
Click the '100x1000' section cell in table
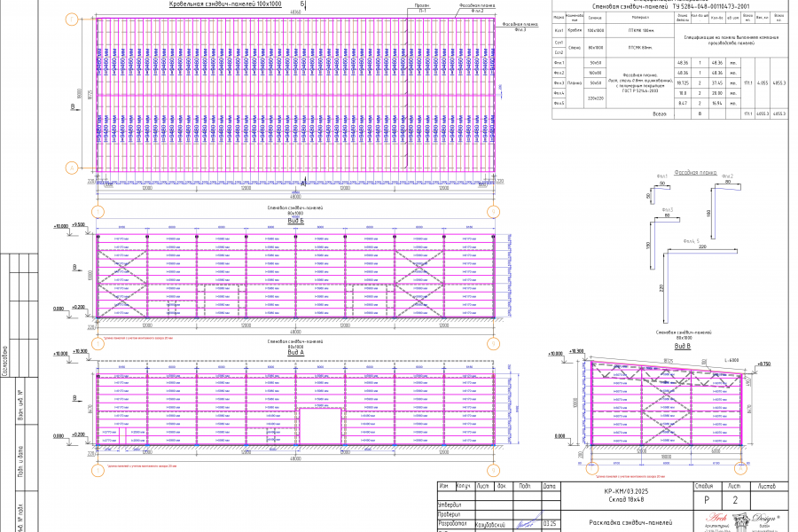595,30
